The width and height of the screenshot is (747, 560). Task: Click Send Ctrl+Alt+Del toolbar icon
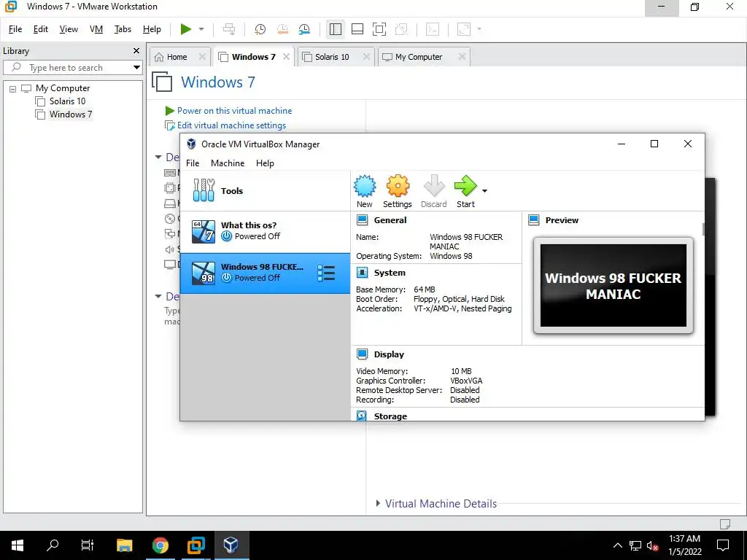click(229, 29)
